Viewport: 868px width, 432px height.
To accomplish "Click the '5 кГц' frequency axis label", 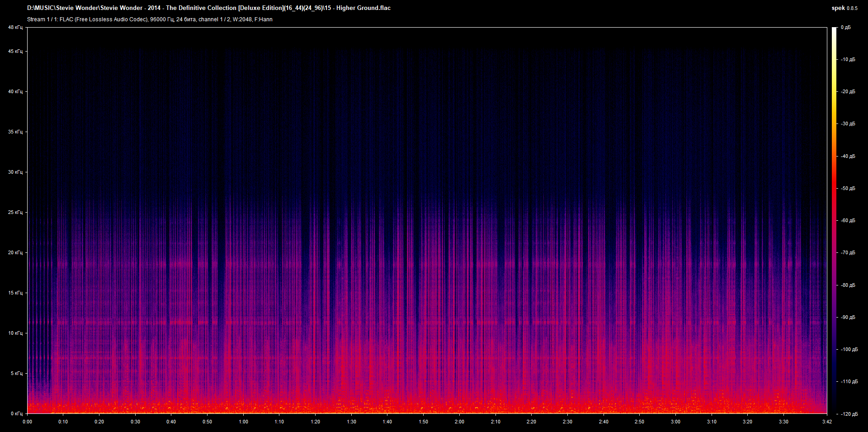I will [17, 374].
